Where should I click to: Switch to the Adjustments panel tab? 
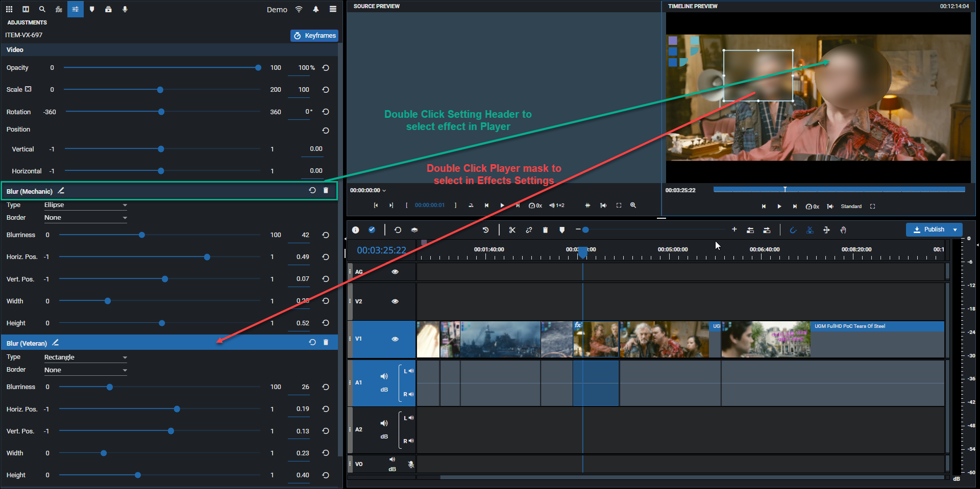pyautogui.click(x=75, y=9)
